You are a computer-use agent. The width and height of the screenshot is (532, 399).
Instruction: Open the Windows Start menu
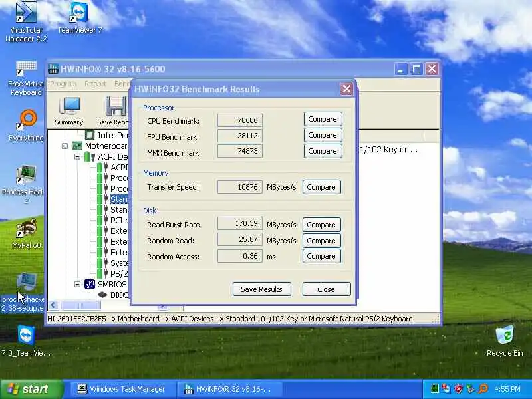click(x=31, y=389)
